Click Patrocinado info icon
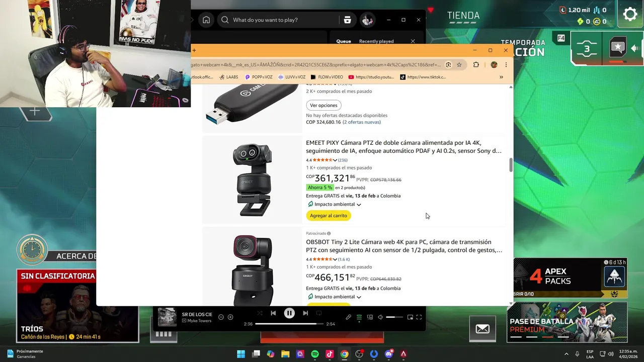Screen dimensions: 644x362 pos(329,233)
